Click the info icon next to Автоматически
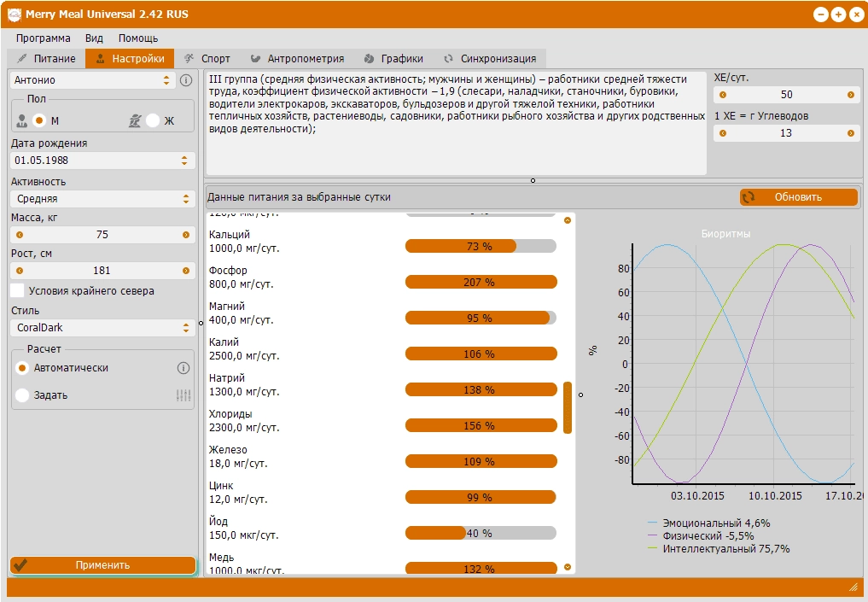 tap(184, 368)
